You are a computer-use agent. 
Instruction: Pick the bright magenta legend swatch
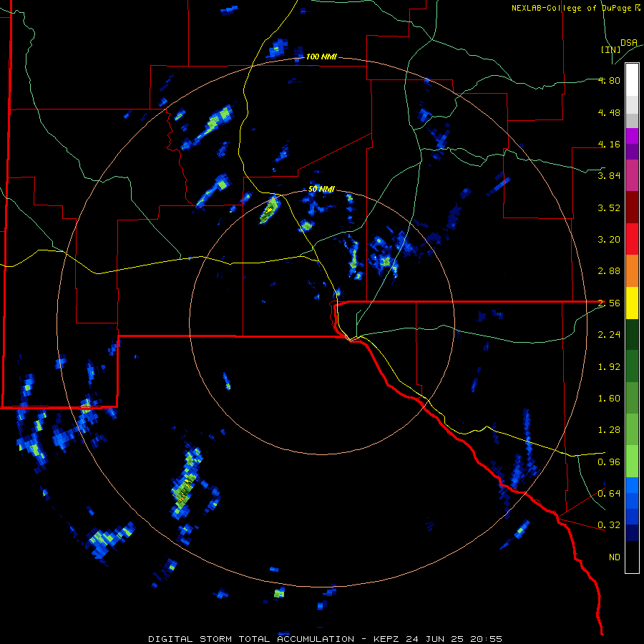[x=632, y=136]
